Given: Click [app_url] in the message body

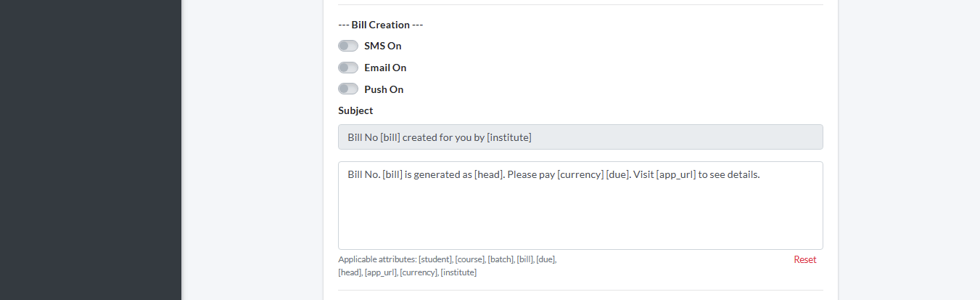Looking at the screenshot, I should [x=676, y=175].
